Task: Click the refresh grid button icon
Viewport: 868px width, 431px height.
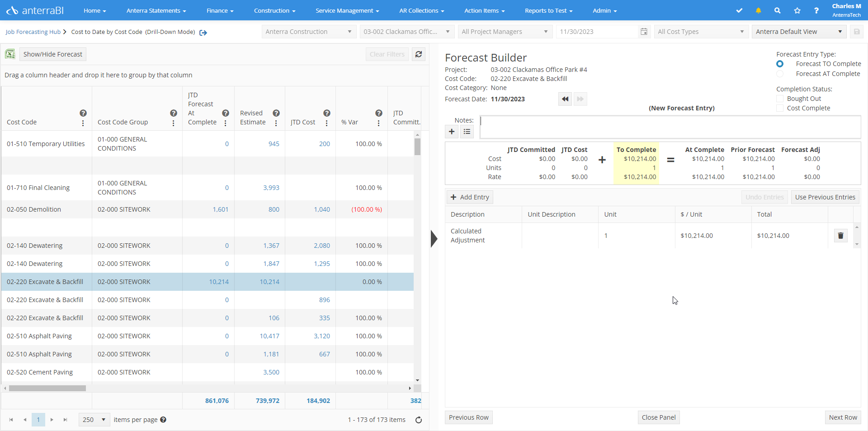Action: pos(419,54)
